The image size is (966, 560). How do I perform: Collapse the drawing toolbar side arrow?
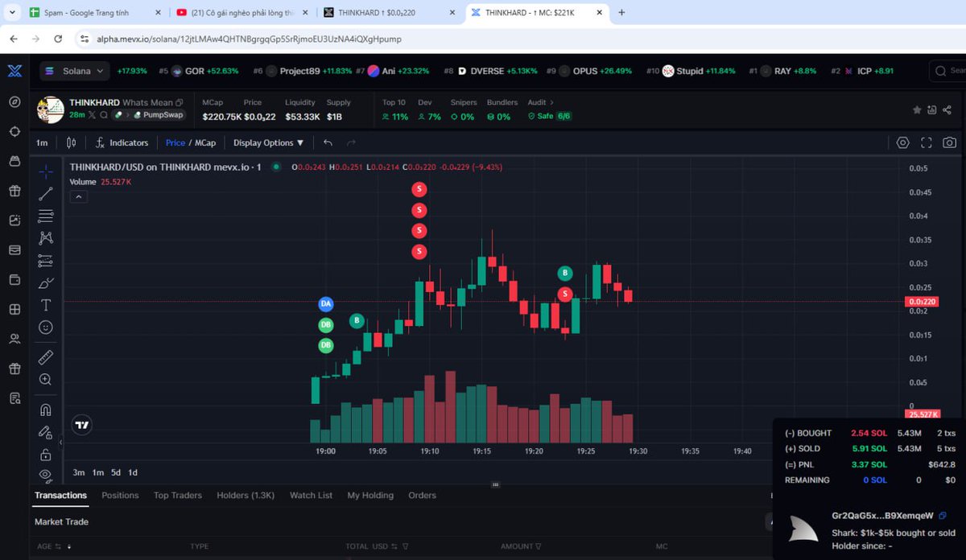[x=60, y=443]
